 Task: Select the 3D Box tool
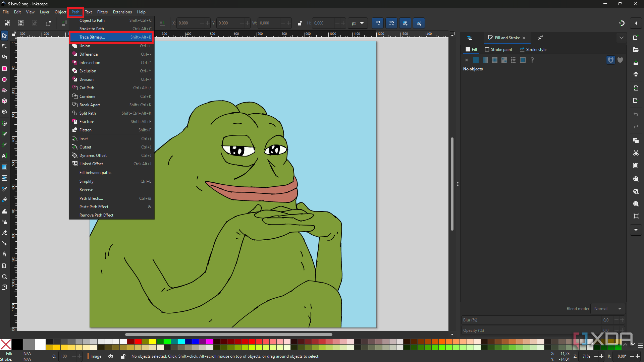coord(4,101)
